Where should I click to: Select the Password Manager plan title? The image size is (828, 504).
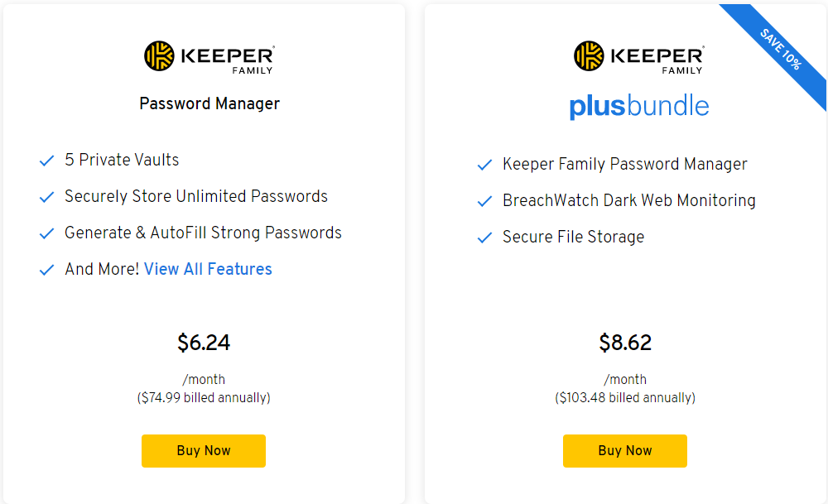point(209,103)
